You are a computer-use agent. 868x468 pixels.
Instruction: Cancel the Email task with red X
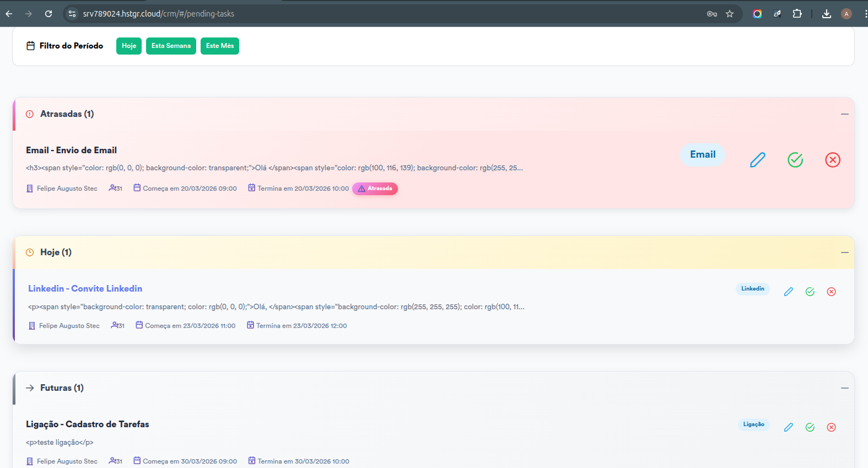[832, 160]
